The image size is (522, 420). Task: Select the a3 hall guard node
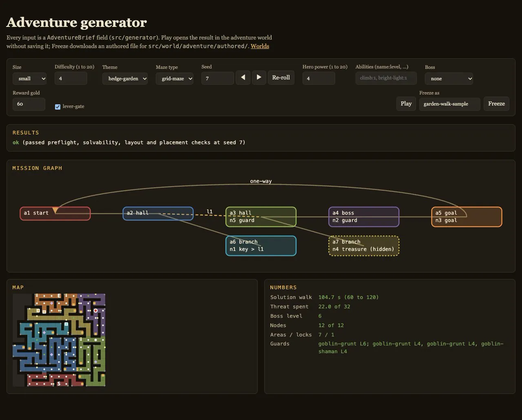click(x=261, y=217)
